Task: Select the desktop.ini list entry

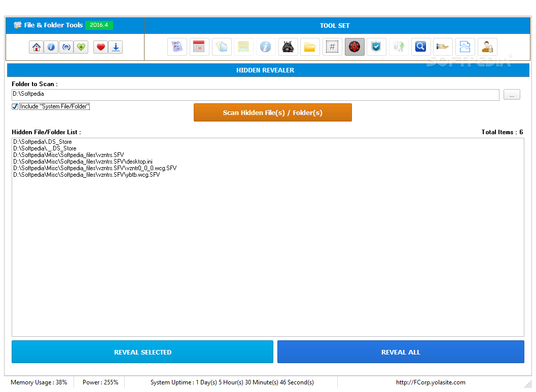Action: coord(83,162)
